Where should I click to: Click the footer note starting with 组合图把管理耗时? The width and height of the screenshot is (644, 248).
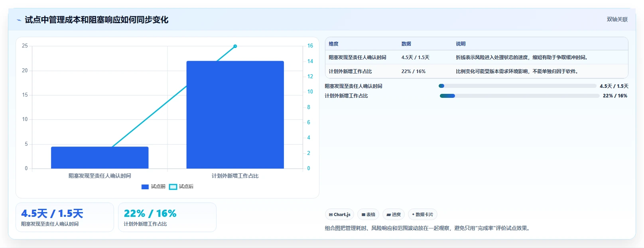click(428, 228)
